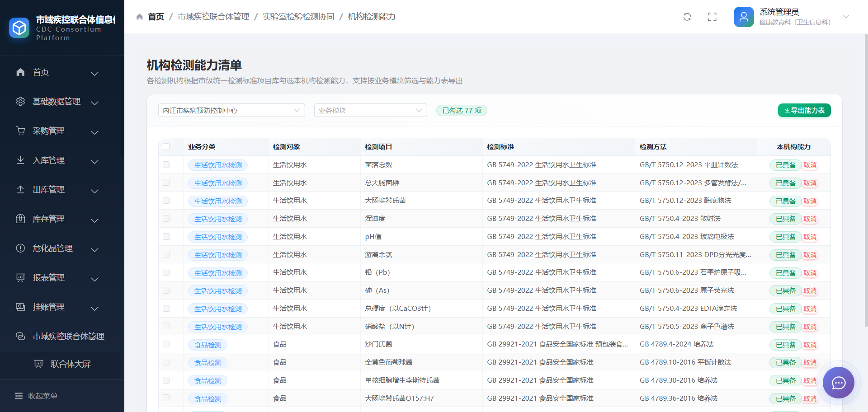Image resolution: width=868 pixels, height=412 pixels.
Task: Click 取消 for 硝酸盐 row
Action: [810, 327]
